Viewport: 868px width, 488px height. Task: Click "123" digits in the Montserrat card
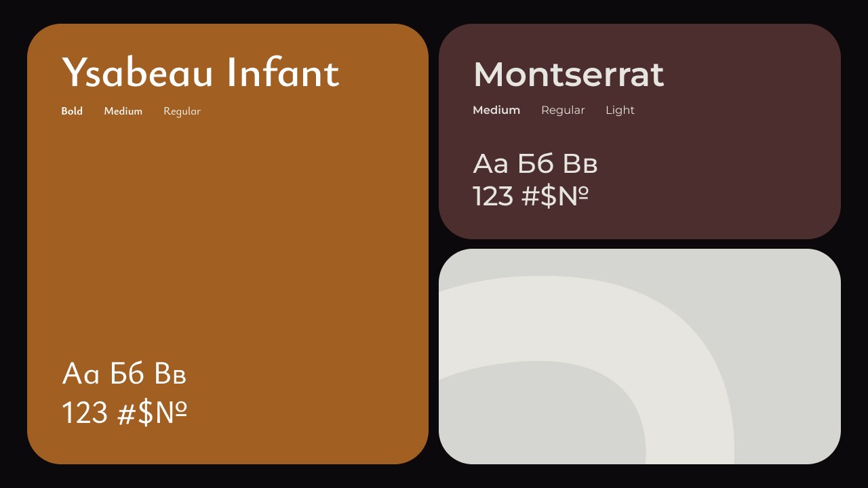(493, 197)
